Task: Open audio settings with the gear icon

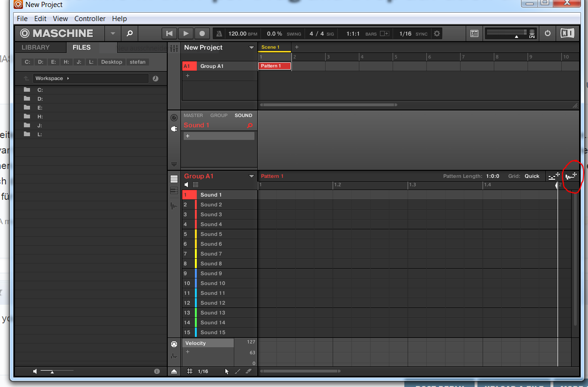Action: click(437, 34)
